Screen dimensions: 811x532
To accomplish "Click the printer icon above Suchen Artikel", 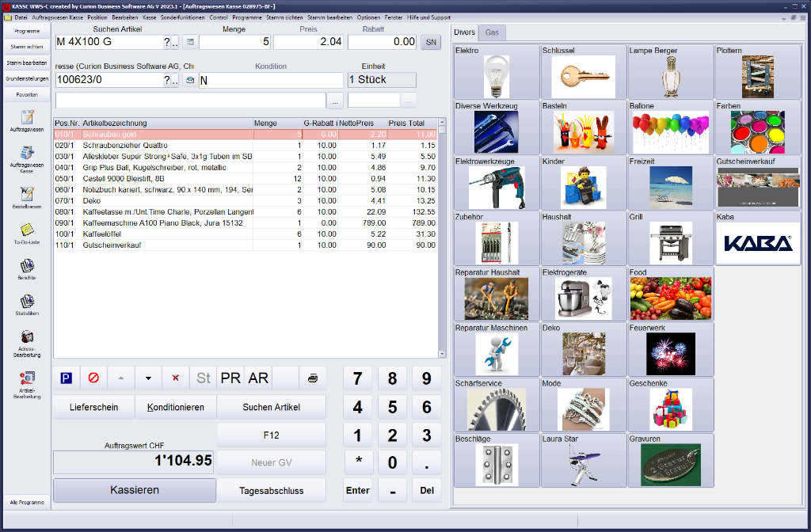I will (x=312, y=378).
